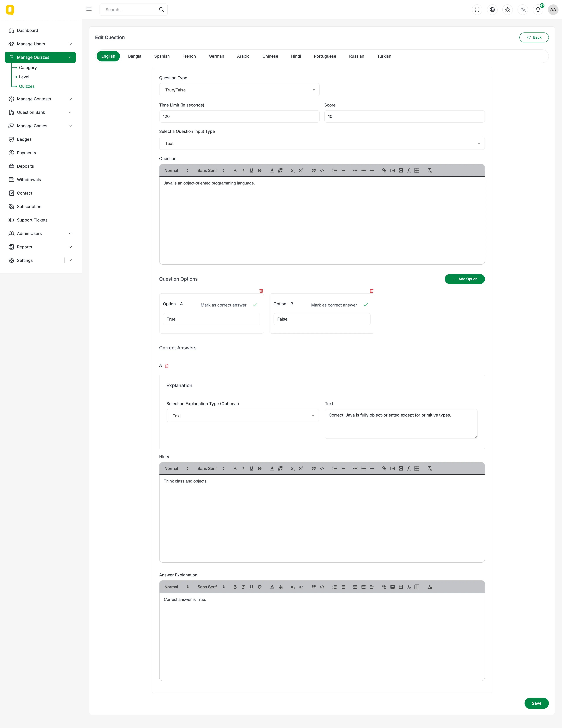This screenshot has height=728, width=562.
Task: Click the fullscreen icon in the header
Action: point(477,10)
